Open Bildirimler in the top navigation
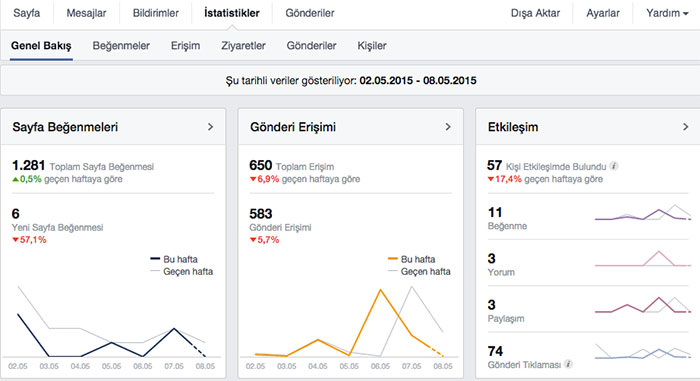The height and width of the screenshot is (381, 700). coord(156,13)
